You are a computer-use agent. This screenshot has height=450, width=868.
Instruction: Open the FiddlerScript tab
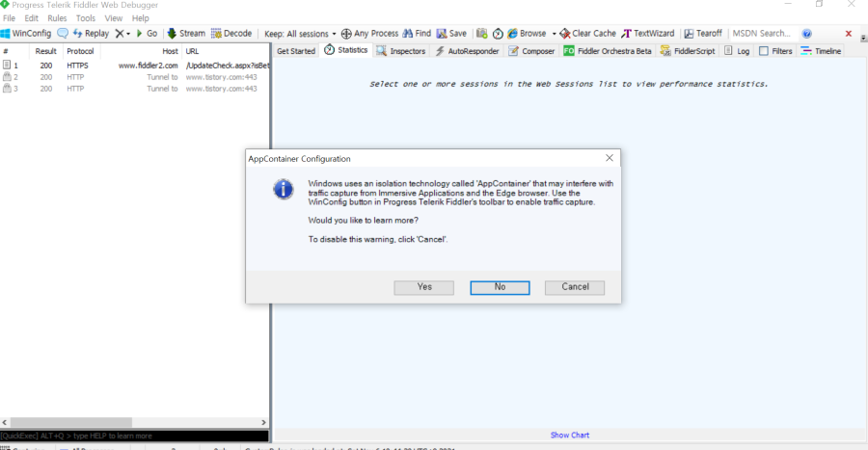click(688, 51)
